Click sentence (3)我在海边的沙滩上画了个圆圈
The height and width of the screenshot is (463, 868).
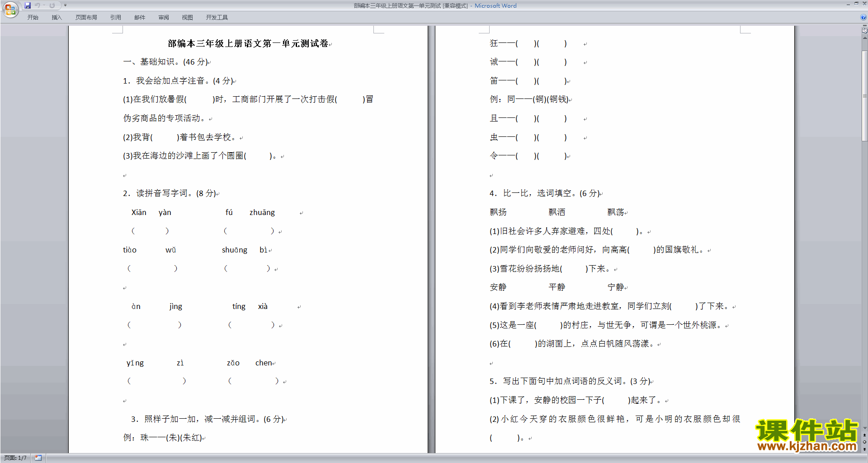pos(200,156)
